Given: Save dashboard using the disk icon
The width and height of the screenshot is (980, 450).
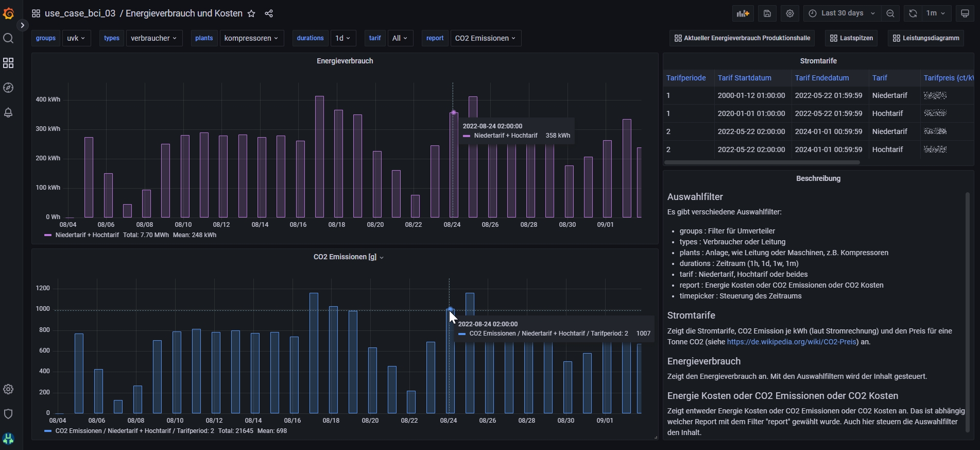Looking at the screenshot, I should [x=767, y=13].
